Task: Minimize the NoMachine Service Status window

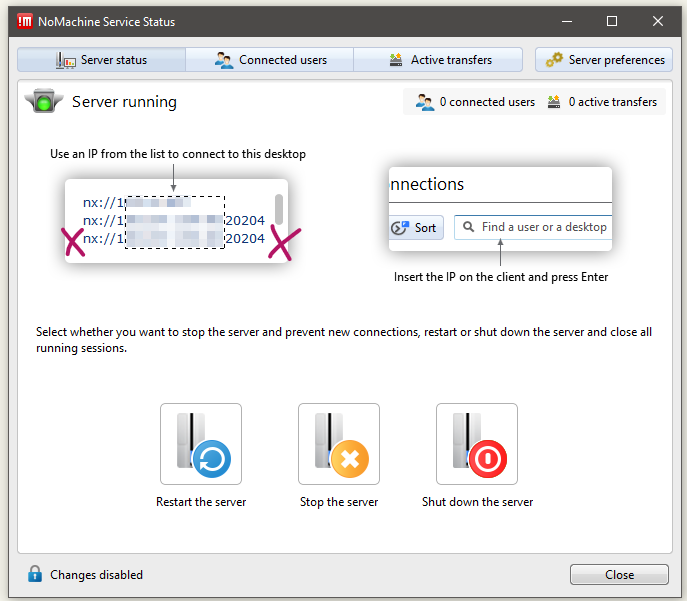Action: coord(567,21)
